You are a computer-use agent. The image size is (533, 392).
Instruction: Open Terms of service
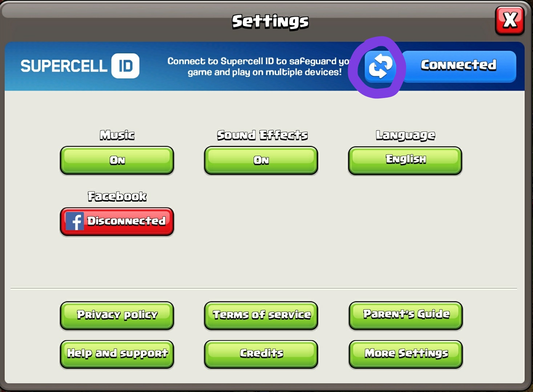(261, 315)
